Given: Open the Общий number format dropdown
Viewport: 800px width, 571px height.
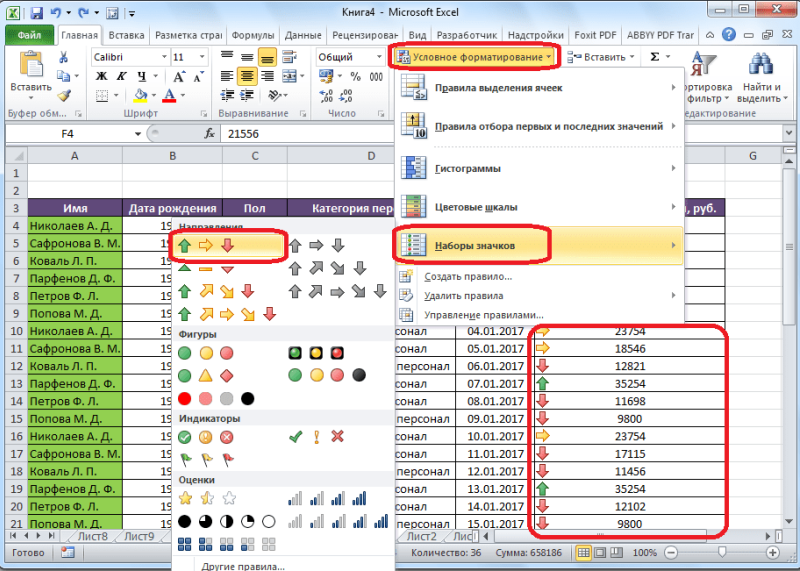Looking at the screenshot, I should pyautogui.click(x=379, y=57).
